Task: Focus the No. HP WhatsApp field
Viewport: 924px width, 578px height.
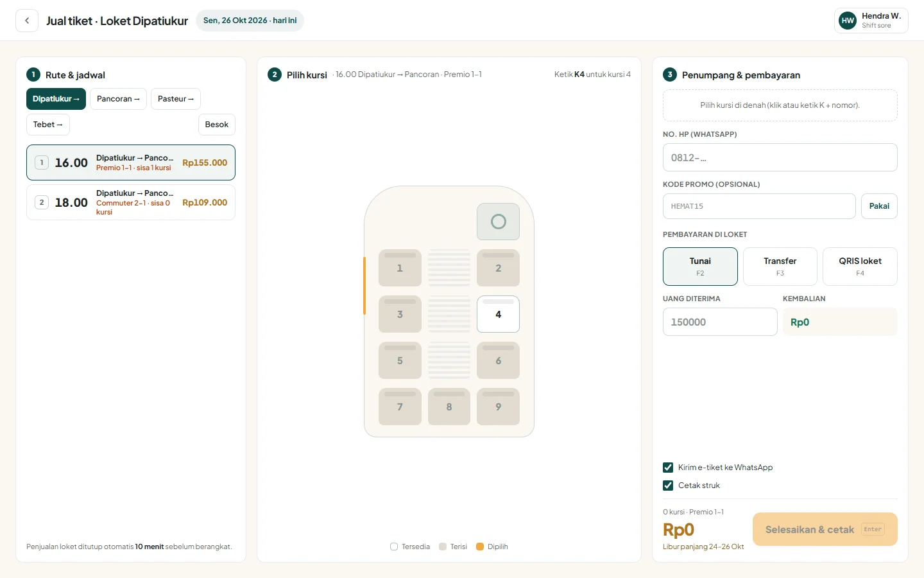Action: 780,157
